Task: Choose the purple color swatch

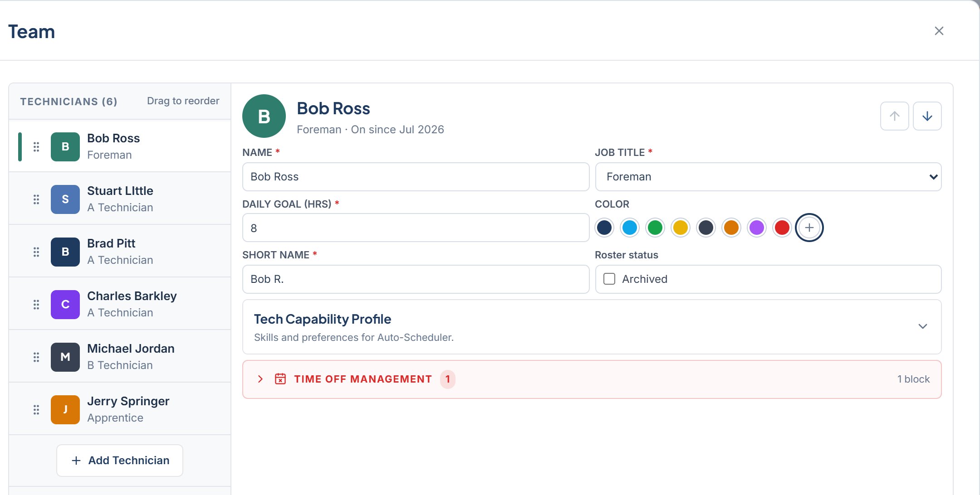Action: (x=757, y=228)
